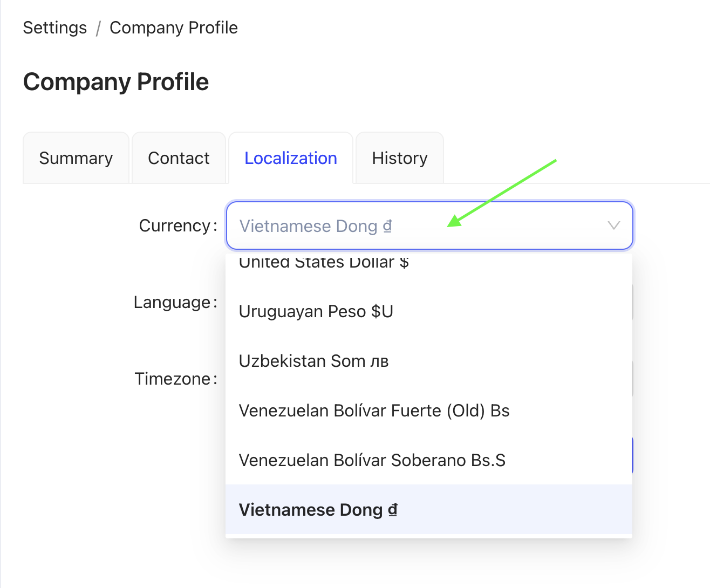Click the Company Profile page heading
The height and width of the screenshot is (588, 710).
click(116, 82)
